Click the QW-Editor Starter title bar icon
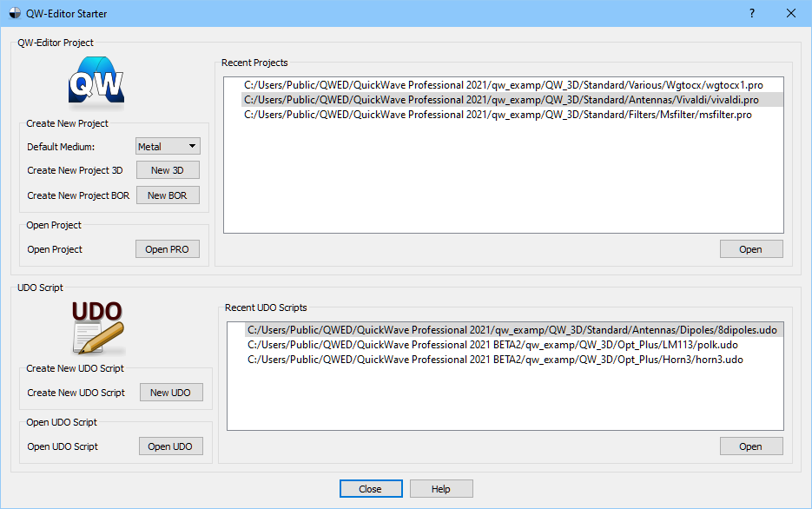This screenshot has width=812, height=509. (15, 13)
